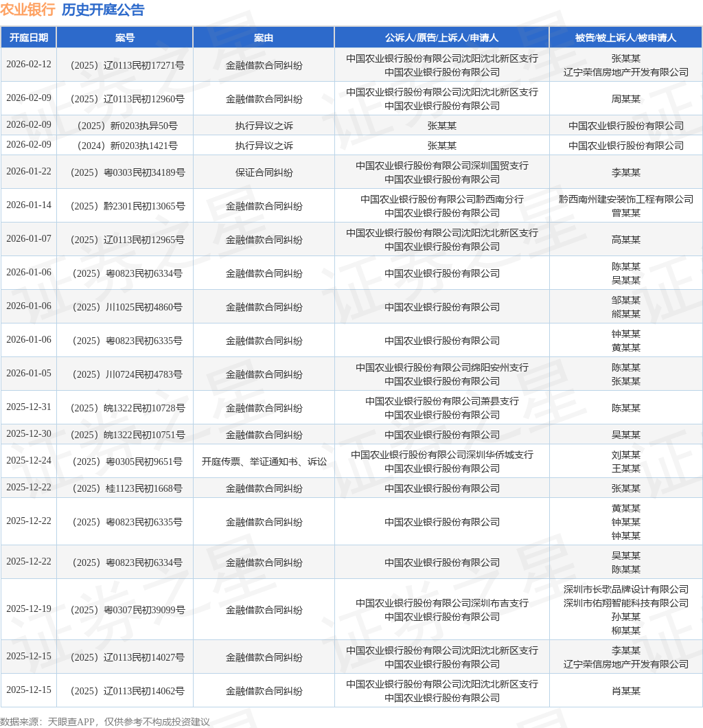
Task: Select the 案号 column header
Action: (x=125, y=38)
